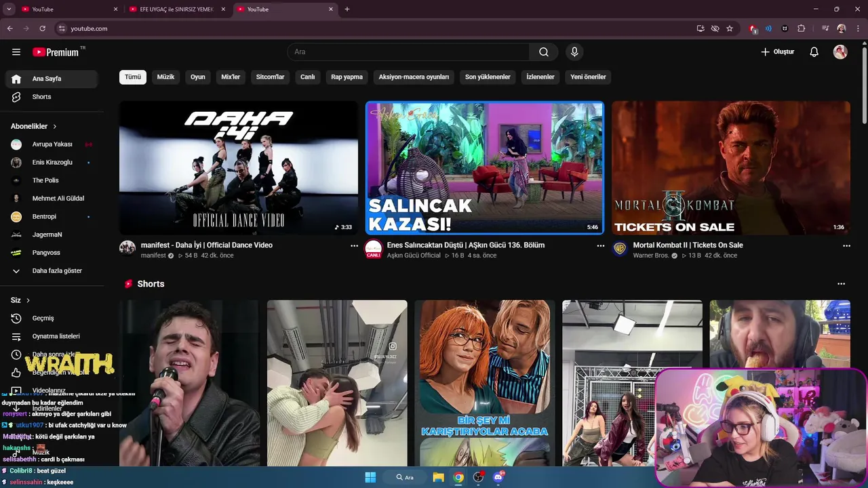The image size is (868, 488).
Task: Start voice search with the microphone icon
Action: click(574, 52)
